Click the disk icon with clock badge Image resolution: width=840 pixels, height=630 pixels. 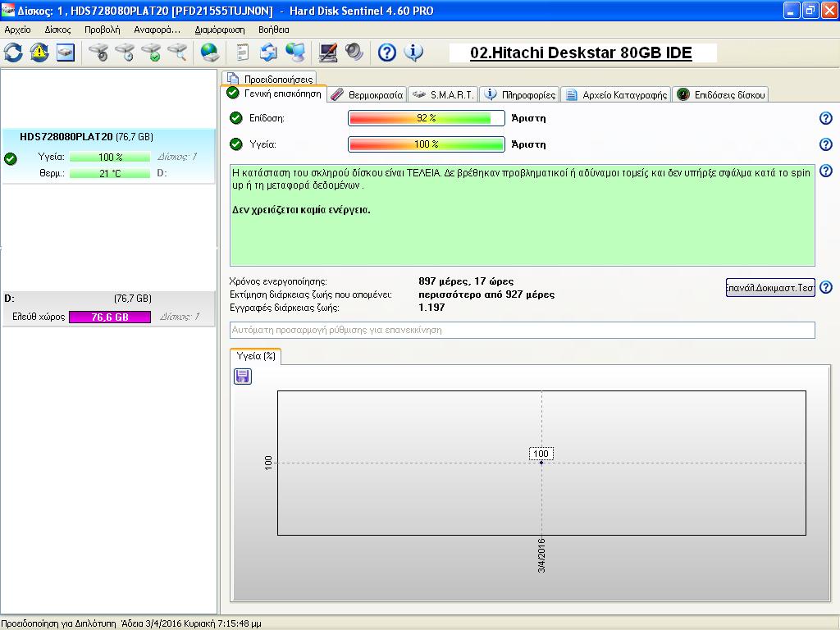[x=125, y=52]
